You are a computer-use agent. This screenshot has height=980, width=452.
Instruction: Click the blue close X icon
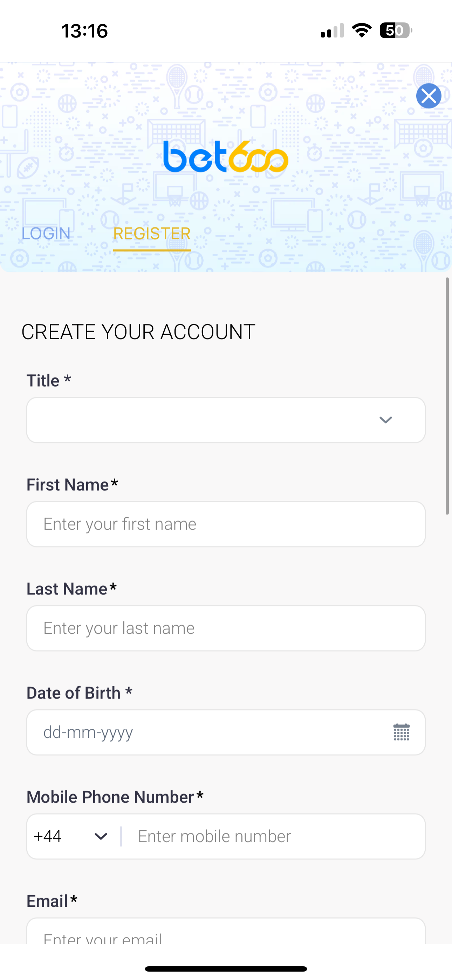(x=429, y=96)
